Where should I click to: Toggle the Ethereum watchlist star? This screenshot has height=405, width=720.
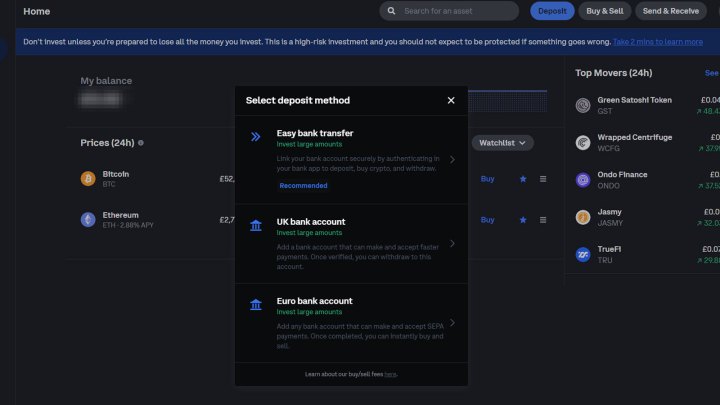[523, 220]
